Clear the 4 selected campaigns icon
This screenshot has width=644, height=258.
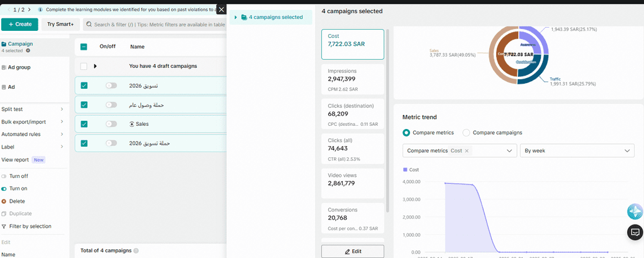click(x=28, y=50)
